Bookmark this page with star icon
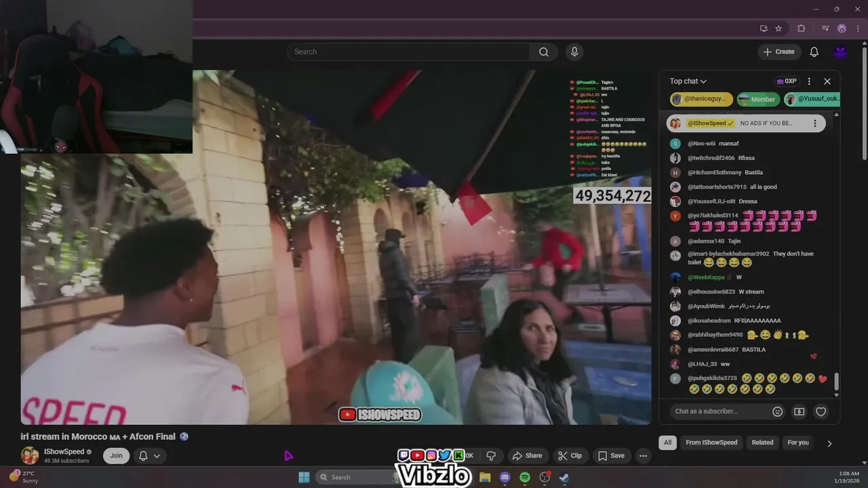The height and width of the screenshot is (488, 868). 778,28
